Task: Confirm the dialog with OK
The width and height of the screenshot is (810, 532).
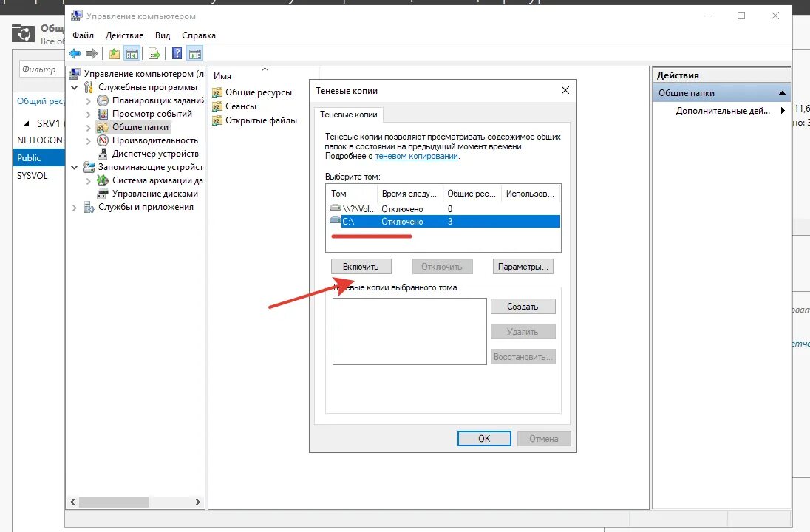Action: tap(484, 438)
